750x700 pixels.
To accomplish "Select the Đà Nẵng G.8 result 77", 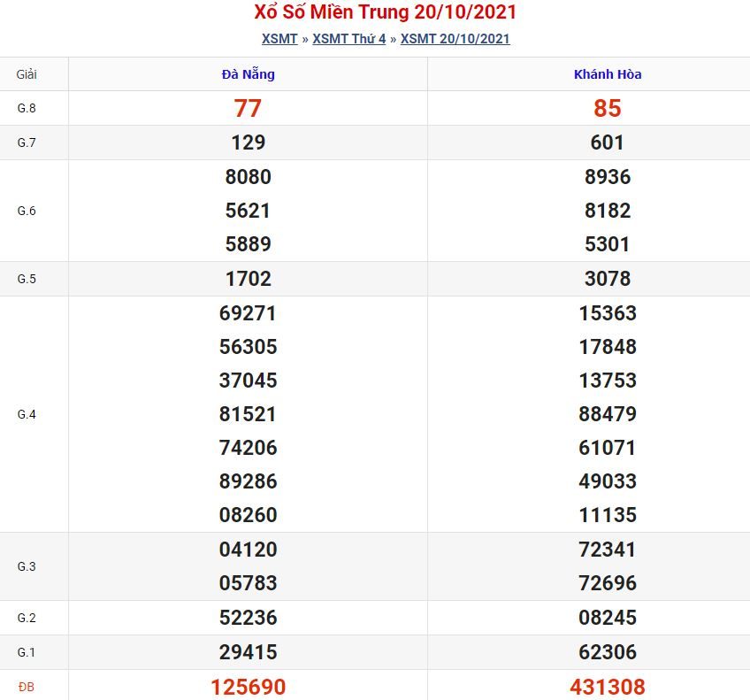I will [248, 108].
